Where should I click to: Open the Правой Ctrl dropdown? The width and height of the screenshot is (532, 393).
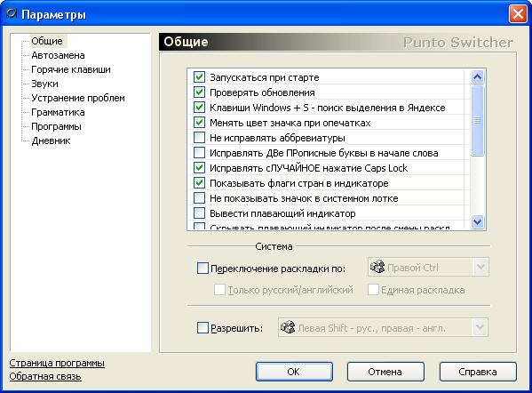point(480,267)
